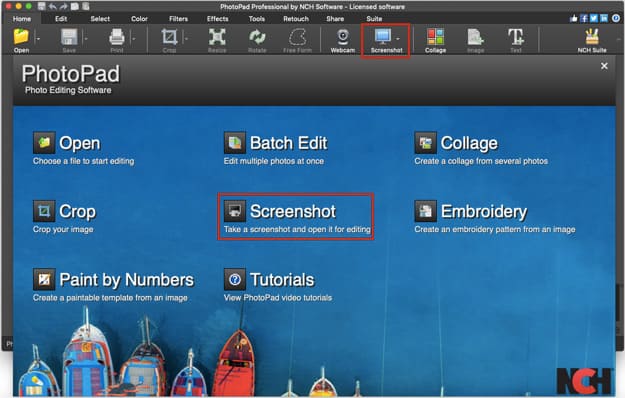
Task: Click 'Create an embroidery pattern from an image'
Action: [x=495, y=229]
